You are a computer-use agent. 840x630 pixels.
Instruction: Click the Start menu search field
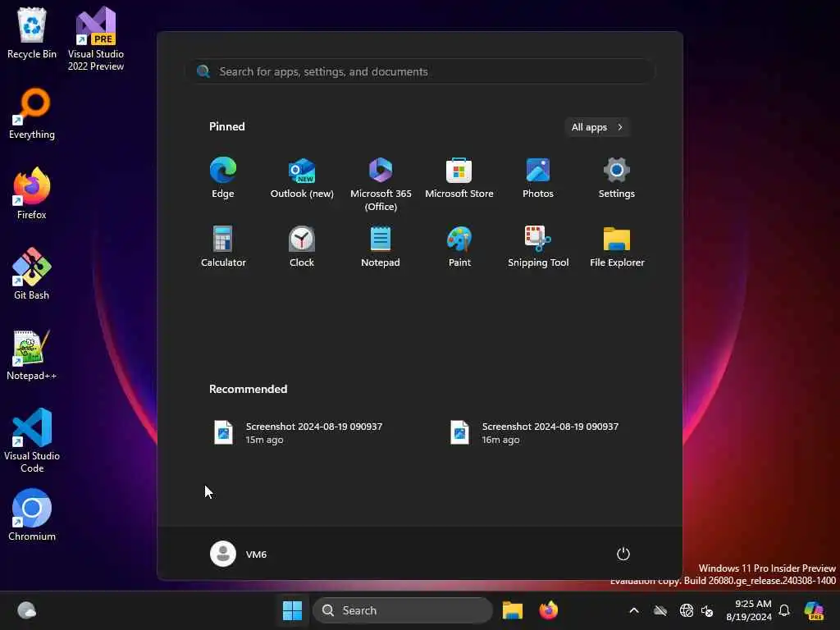coord(421,71)
